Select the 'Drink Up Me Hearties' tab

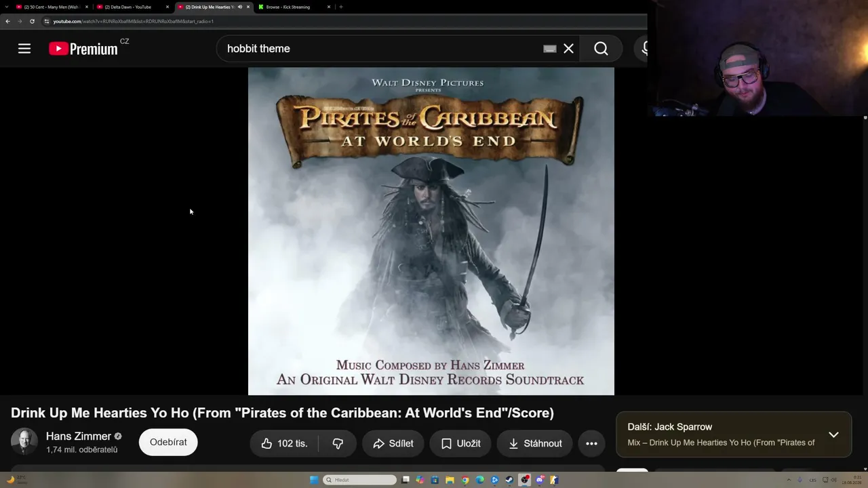click(x=210, y=7)
